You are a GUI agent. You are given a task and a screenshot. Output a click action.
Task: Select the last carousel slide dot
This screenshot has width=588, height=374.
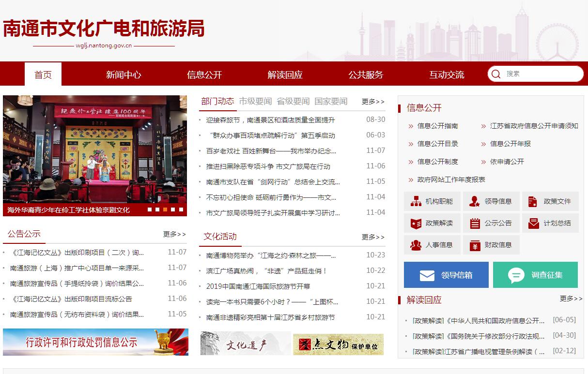pyautogui.click(x=181, y=209)
